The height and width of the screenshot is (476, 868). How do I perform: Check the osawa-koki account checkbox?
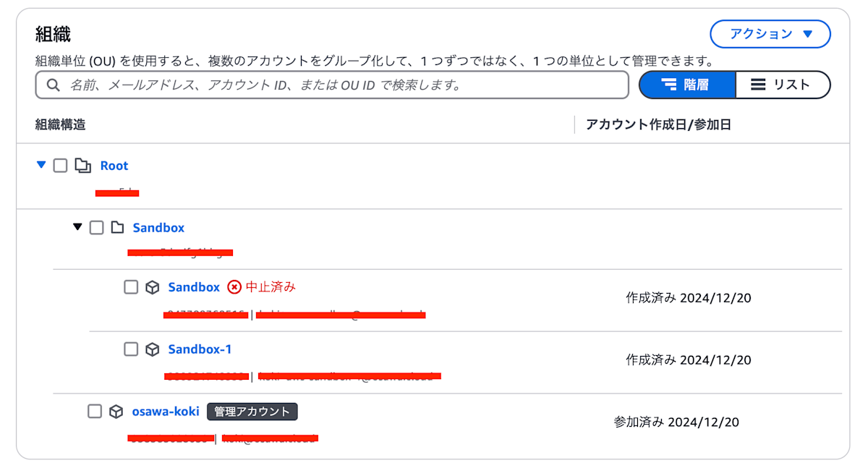pyautogui.click(x=95, y=412)
